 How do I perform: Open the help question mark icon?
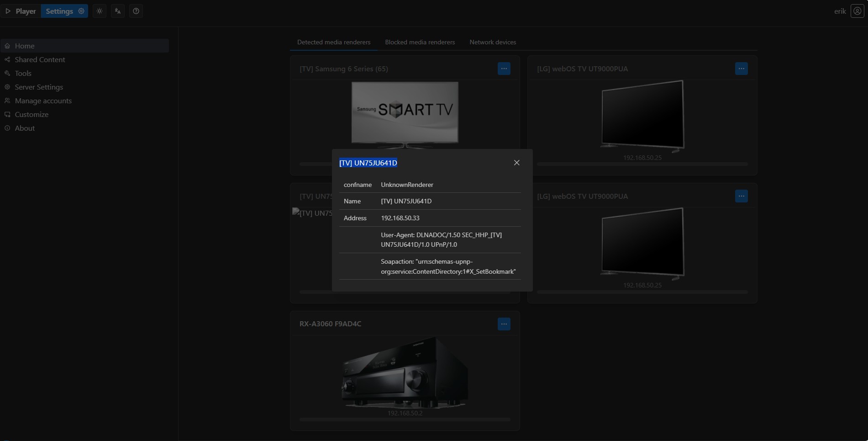point(136,11)
